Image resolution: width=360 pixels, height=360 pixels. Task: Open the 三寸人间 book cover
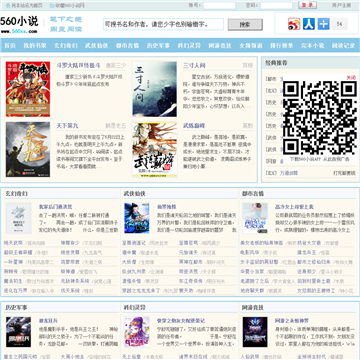[155, 89]
